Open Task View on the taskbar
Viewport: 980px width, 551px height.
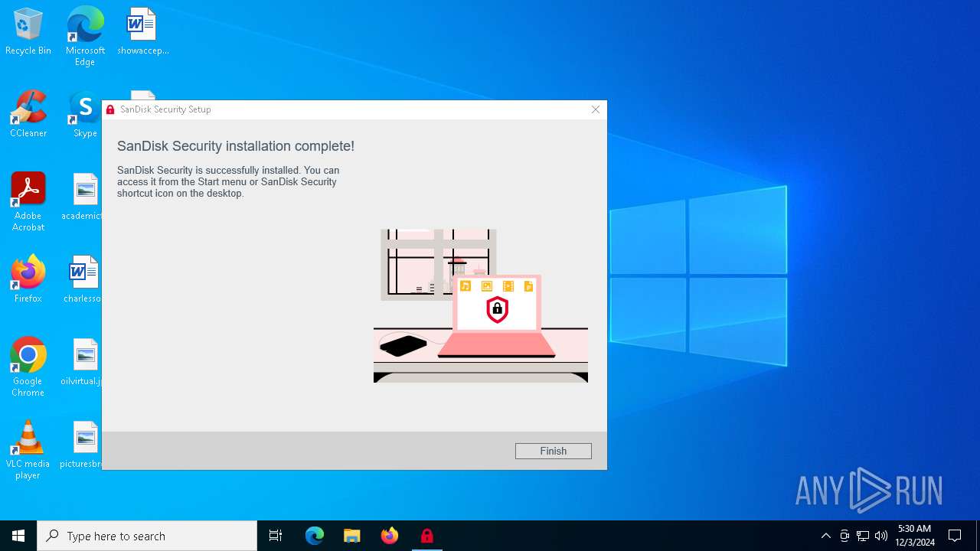click(x=276, y=536)
